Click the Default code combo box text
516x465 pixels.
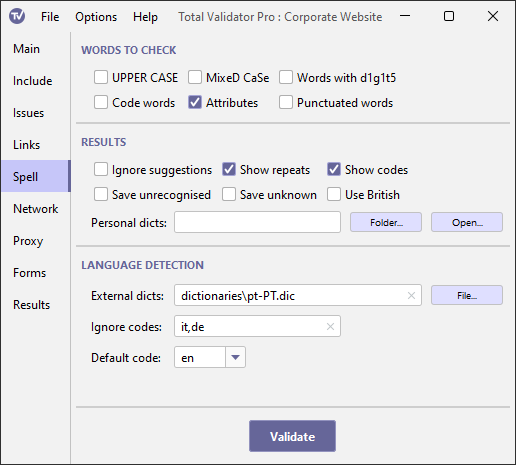tap(200, 357)
